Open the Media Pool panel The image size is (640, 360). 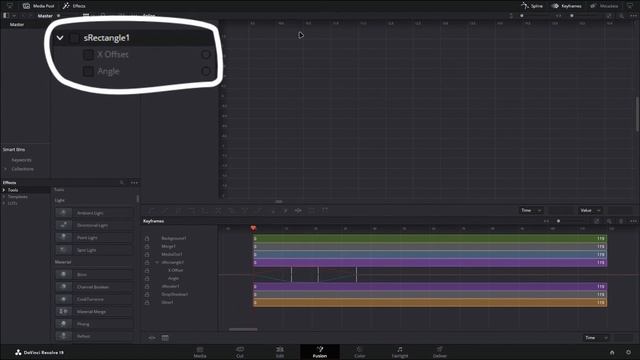pyautogui.click(x=39, y=6)
